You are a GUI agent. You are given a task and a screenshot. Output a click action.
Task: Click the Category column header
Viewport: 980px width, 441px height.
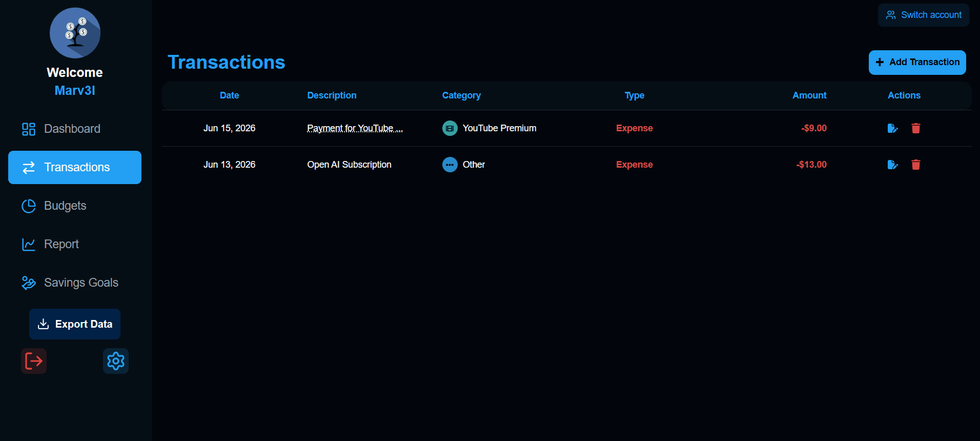(461, 95)
